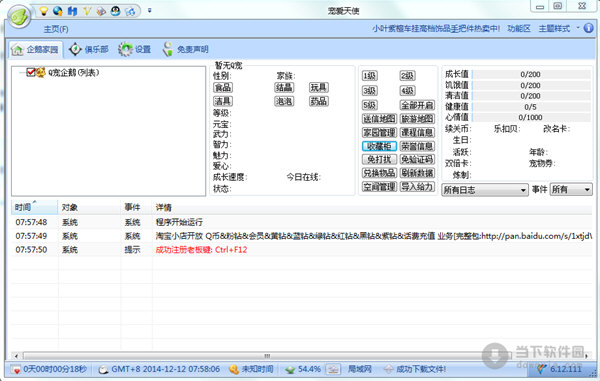Click the 成长值 progress bar

[530, 74]
